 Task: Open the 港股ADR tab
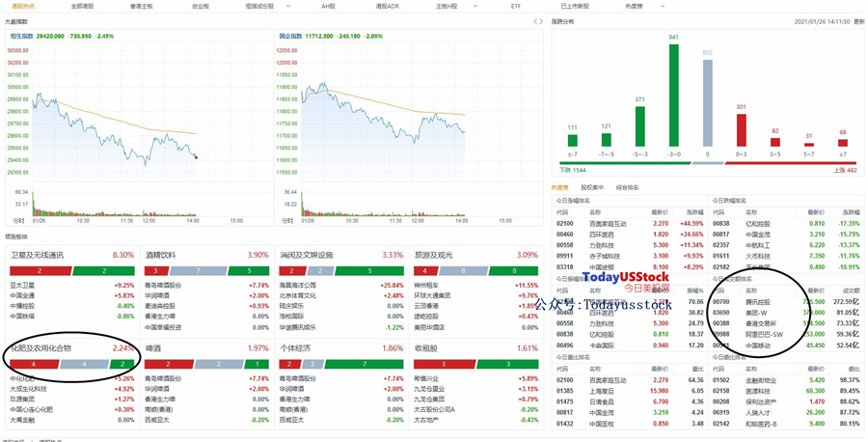pos(386,6)
